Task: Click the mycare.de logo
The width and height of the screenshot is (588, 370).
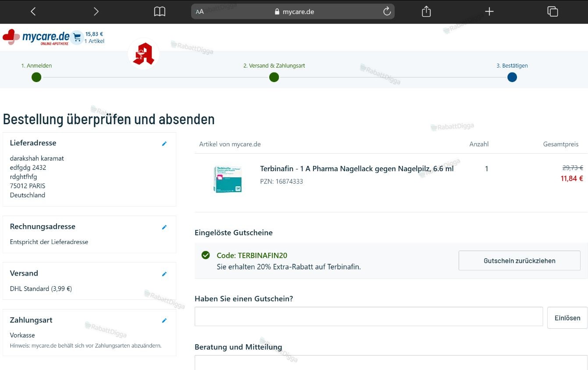Action: [36, 37]
